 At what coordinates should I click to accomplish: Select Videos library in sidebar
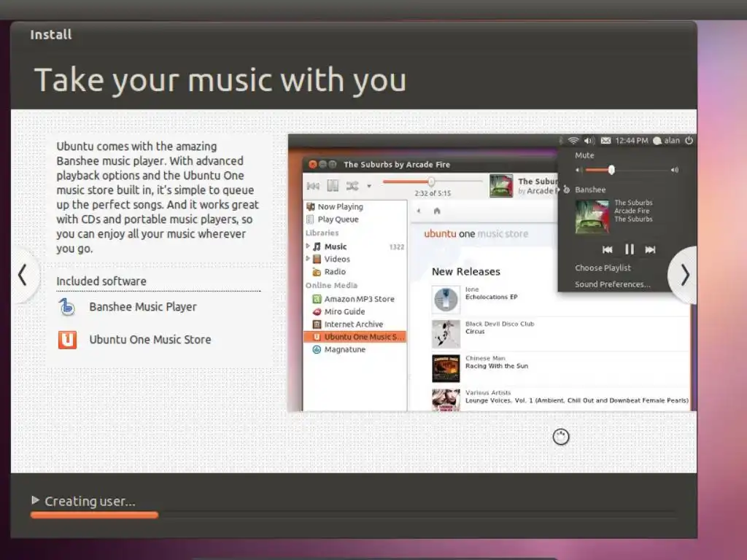click(337, 259)
